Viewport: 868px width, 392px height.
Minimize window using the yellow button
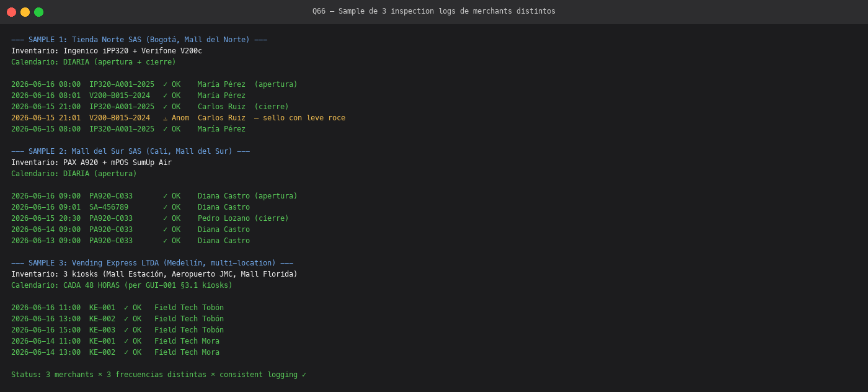[25, 12]
